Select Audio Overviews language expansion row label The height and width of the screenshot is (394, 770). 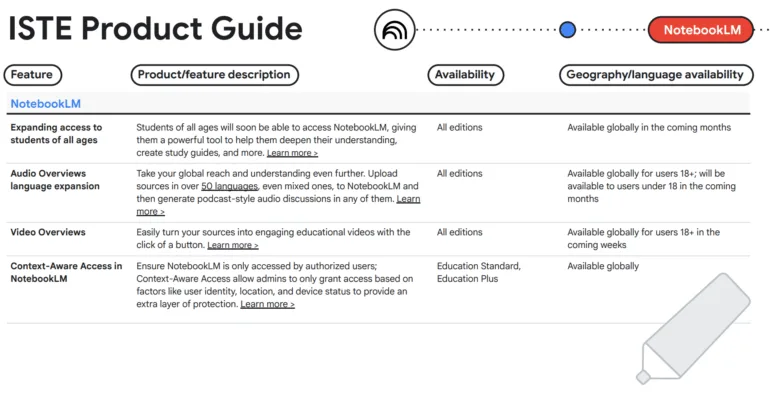pos(55,180)
